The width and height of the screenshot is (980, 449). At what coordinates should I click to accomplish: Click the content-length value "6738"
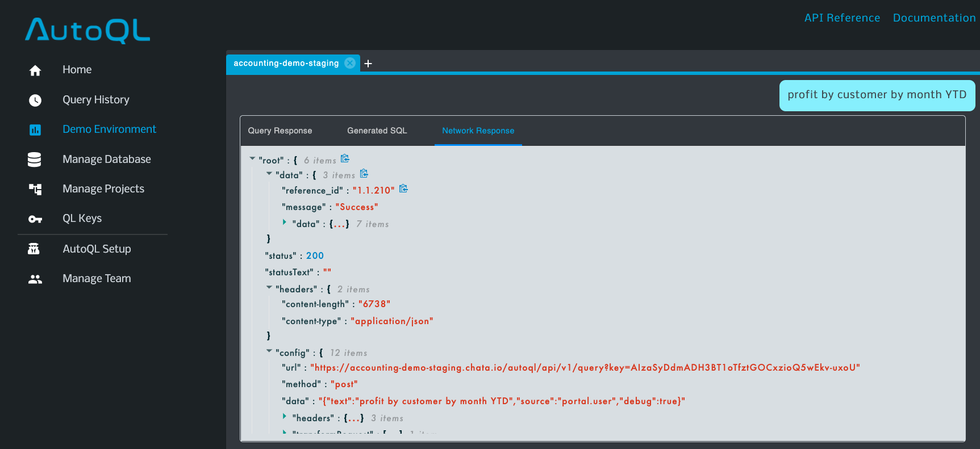pyautogui.click(x=374, y=304)
